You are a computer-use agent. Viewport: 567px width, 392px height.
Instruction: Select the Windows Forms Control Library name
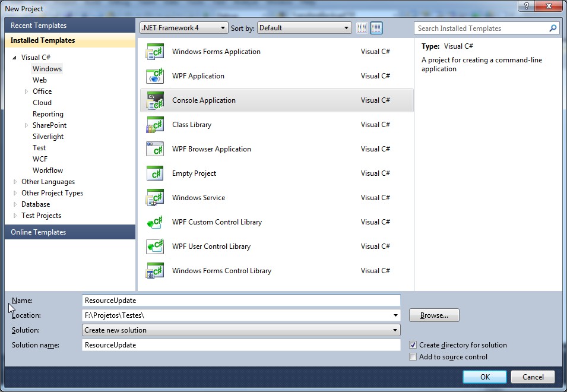pyautogui.click(x=221, y=271)
